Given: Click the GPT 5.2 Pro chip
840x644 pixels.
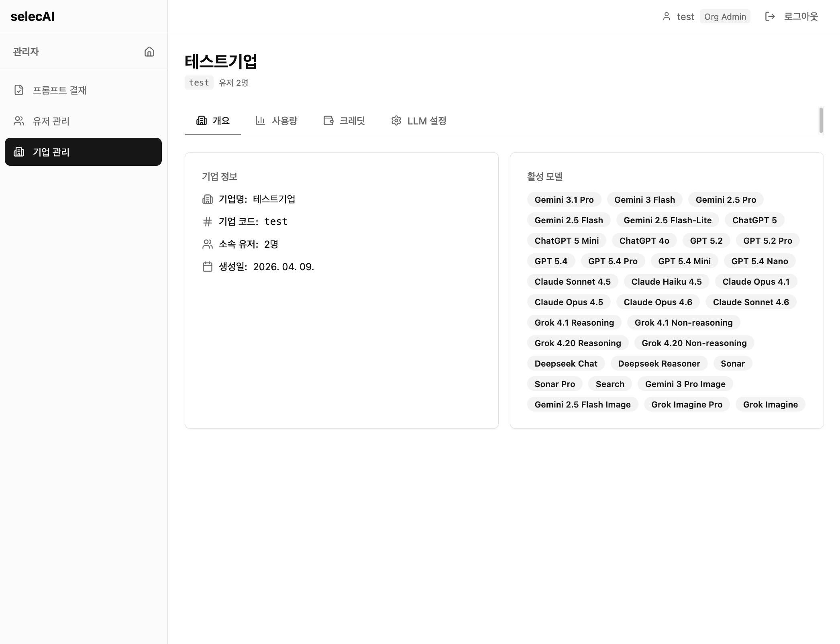Looking at the screenshot, I should point(768,240).
